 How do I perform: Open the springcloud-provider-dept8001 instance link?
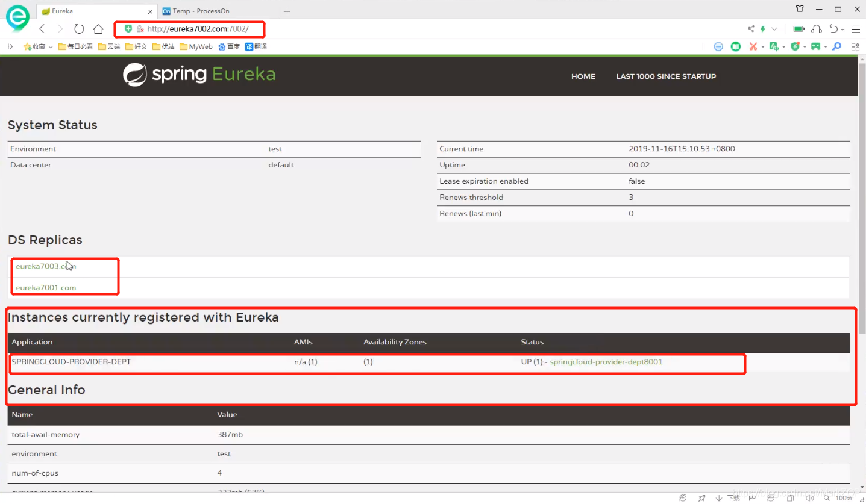606,362
